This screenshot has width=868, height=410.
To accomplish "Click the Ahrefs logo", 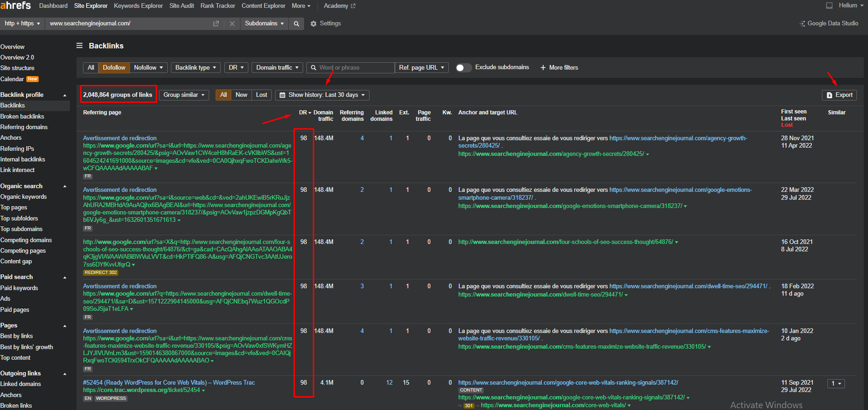I will 16,6.
